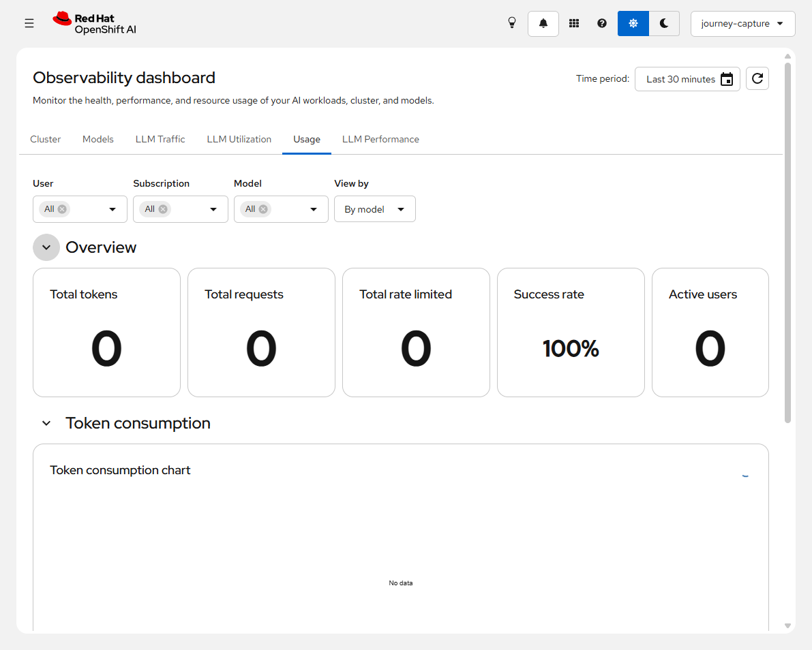
Task: Click the Token consumption chart title
Action: click(120, 470)
